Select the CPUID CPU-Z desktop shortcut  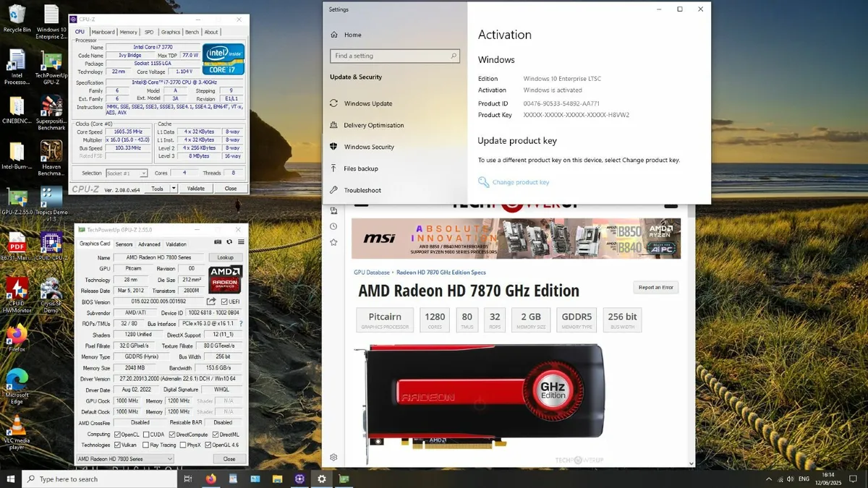(x=51, y=248)
